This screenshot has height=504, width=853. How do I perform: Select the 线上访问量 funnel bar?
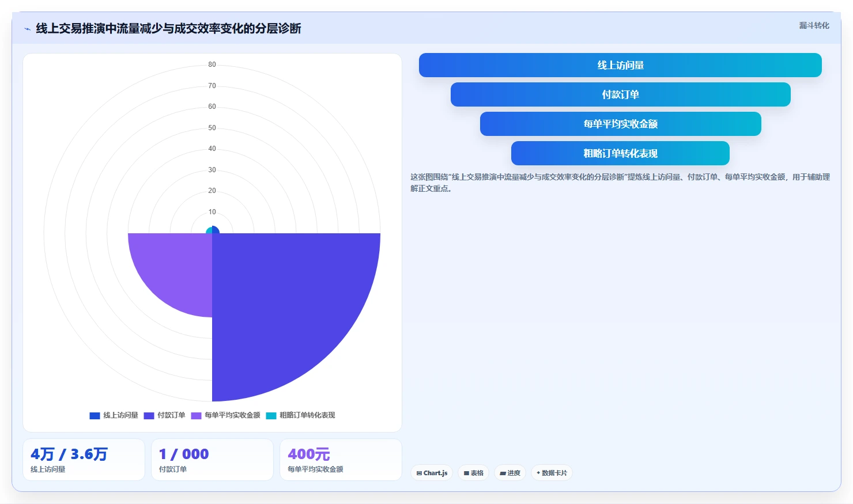click(620, 65)
